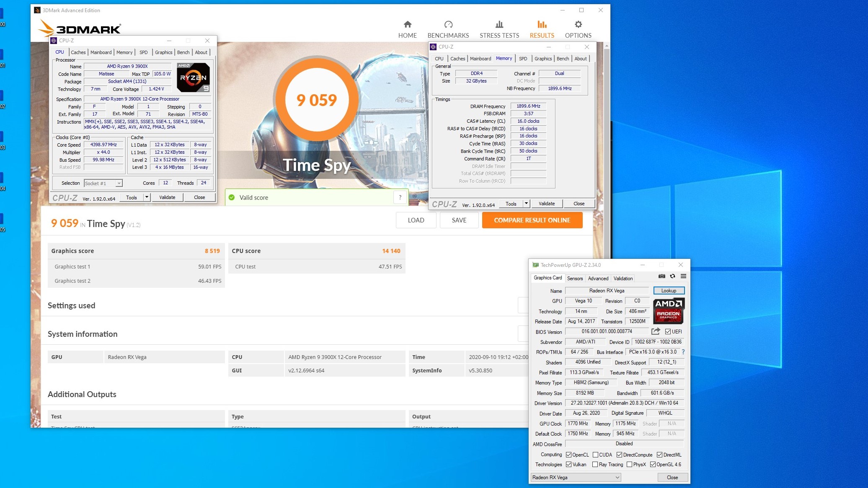This screenshot has height=488, width=868.
Task: Toggle the CUDA checkbox
Action: (595, 455)
